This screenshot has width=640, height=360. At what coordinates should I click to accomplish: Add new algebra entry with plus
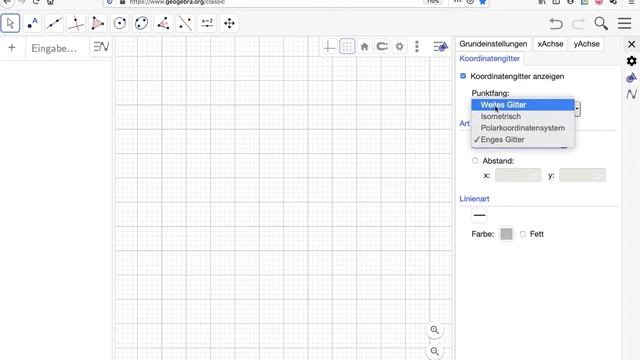pos(12,48)
